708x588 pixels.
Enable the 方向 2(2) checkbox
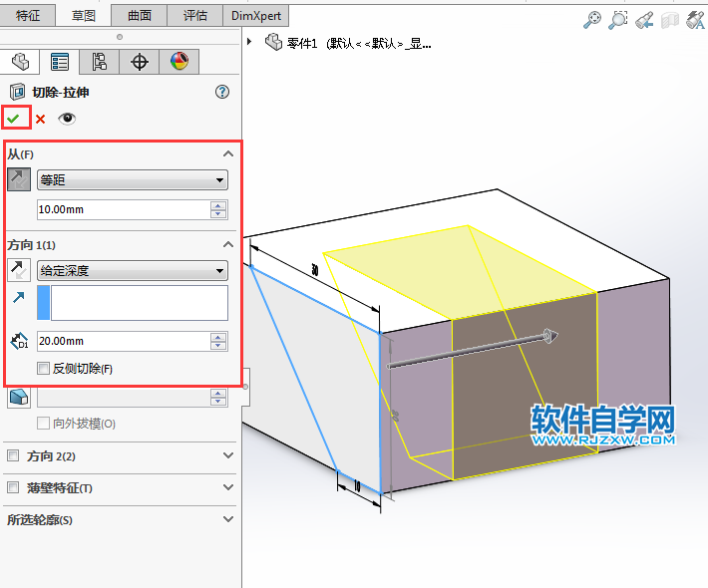click(13, 455)
